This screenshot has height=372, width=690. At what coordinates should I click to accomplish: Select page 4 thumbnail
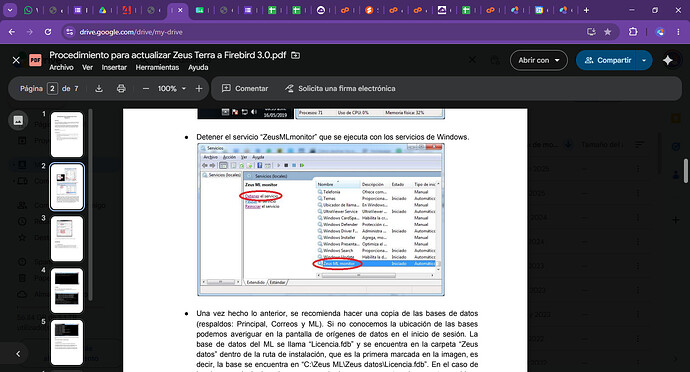pyautogui.click(x=67, y=291)
